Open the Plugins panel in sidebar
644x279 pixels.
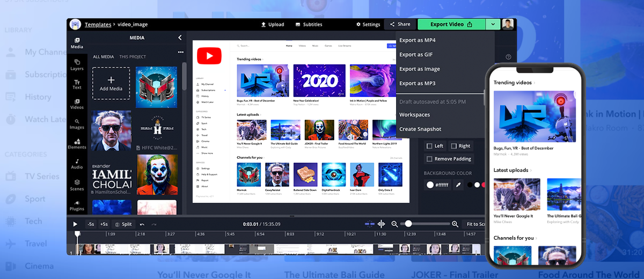coord(77,205)
